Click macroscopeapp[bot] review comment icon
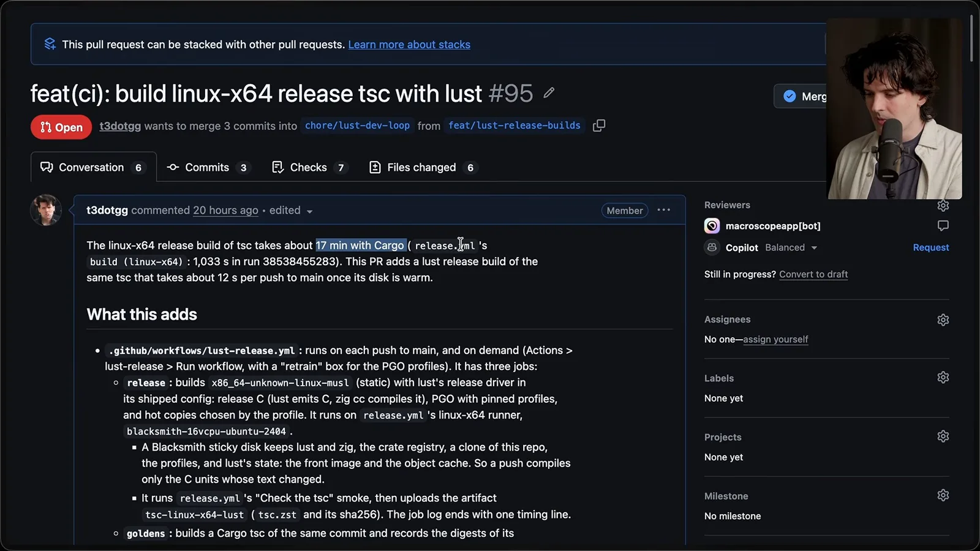 pyautogui.click(x=943, y=226)
